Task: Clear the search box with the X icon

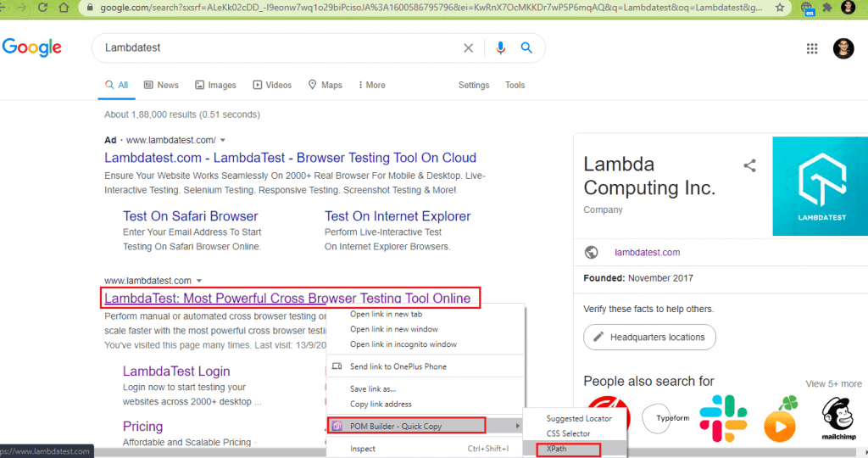Action: pyautogui.click(x=468, y=48)
